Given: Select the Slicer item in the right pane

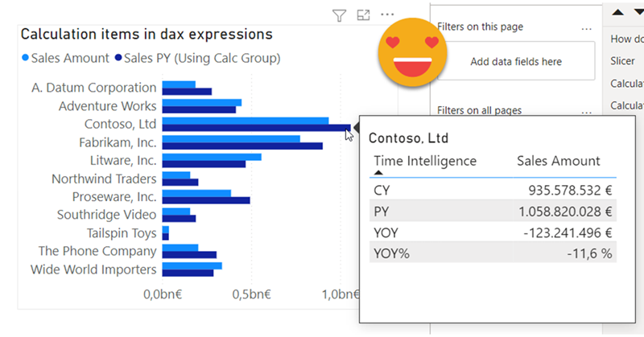Looking at the screenshot, I should [624, 61].
